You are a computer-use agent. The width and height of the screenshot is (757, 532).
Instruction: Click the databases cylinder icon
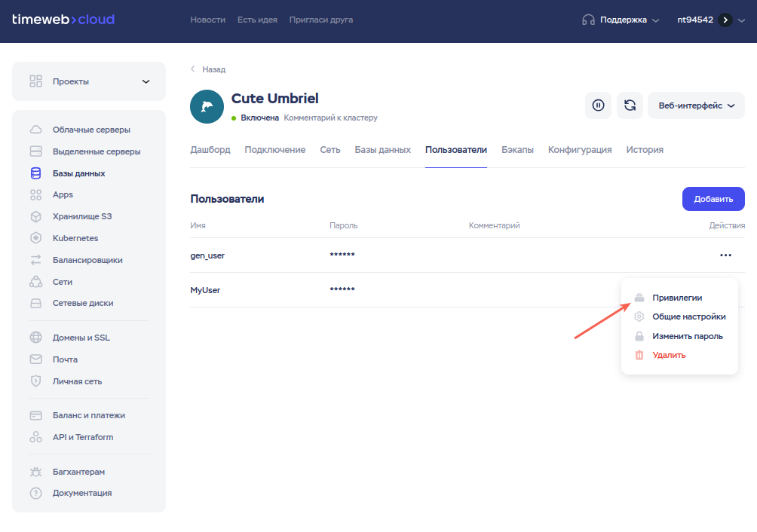[35, 173]
